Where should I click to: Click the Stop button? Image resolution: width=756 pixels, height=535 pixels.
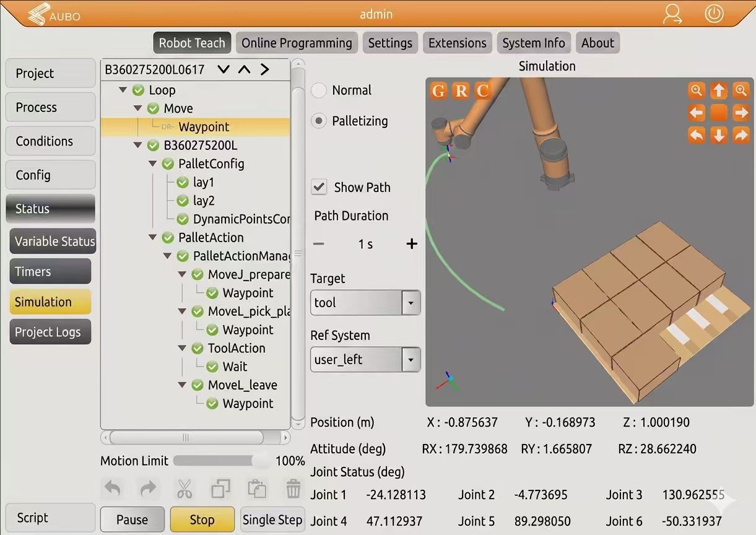(202, 520)
